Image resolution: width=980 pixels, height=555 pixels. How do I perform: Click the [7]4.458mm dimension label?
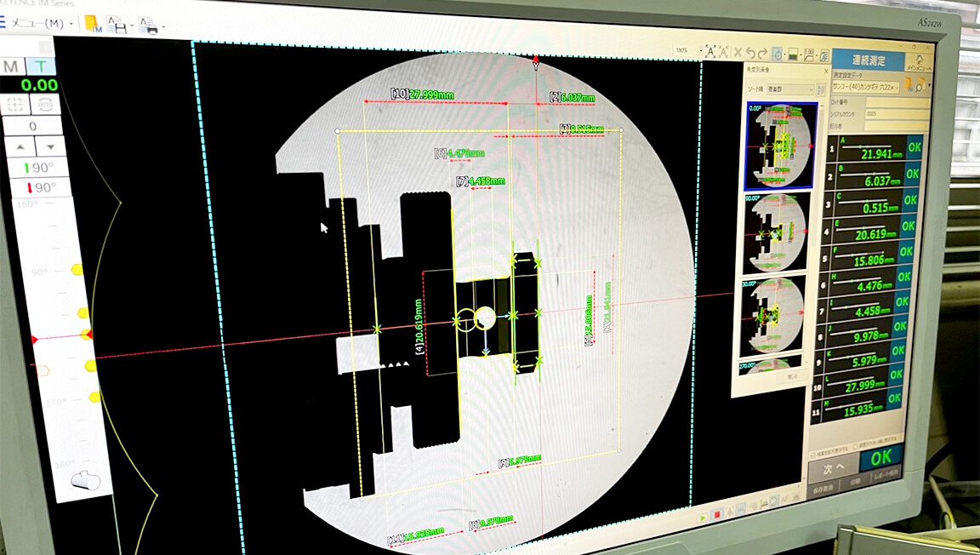pyautogui.click(x=480, y=181)
